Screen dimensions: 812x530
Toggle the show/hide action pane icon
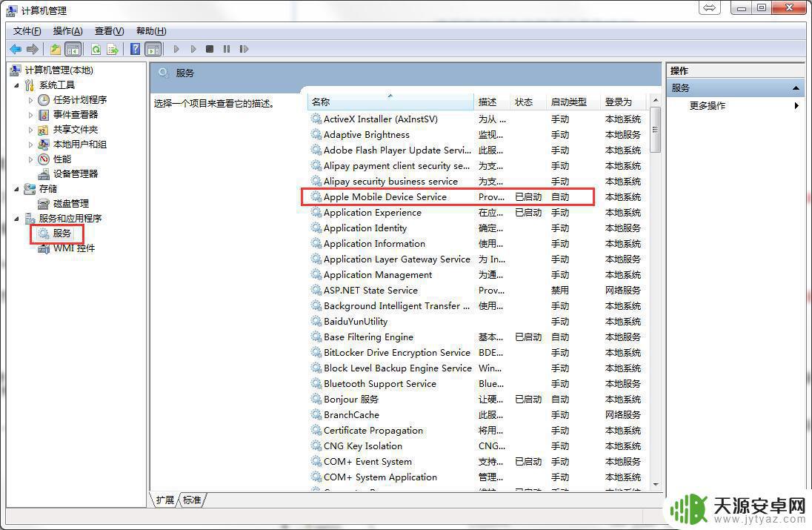click(153, 49)
